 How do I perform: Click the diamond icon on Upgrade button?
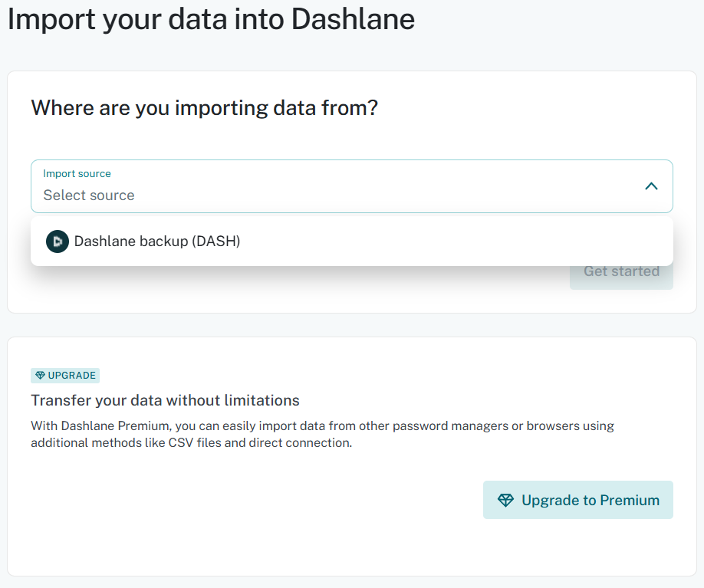click(505, 500)
